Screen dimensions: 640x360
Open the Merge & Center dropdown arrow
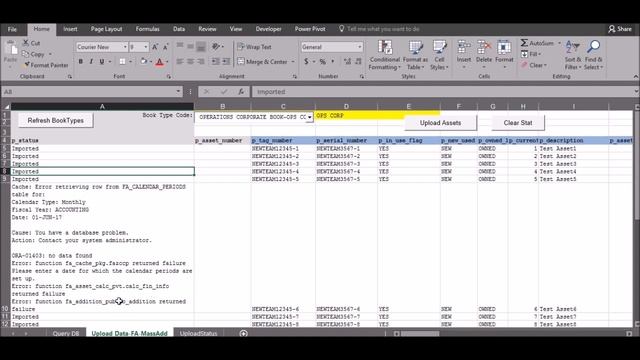click(293, 62)
